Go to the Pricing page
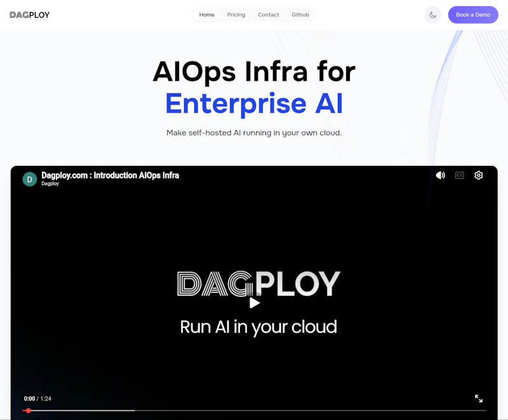Viewport: 508px width, 420px height. [236, 15]
